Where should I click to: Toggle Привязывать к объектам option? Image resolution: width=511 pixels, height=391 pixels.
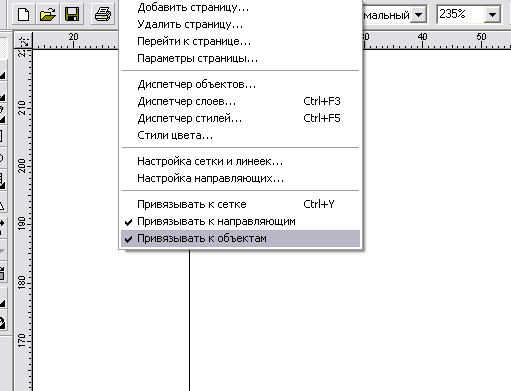(241, 238)
